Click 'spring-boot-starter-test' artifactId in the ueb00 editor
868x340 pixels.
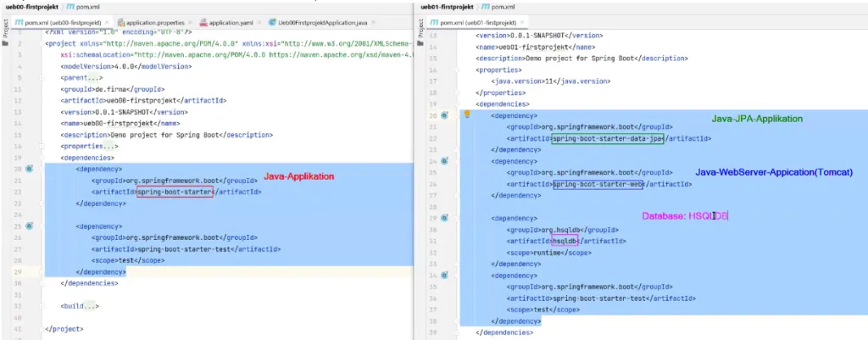pos(184,249)
